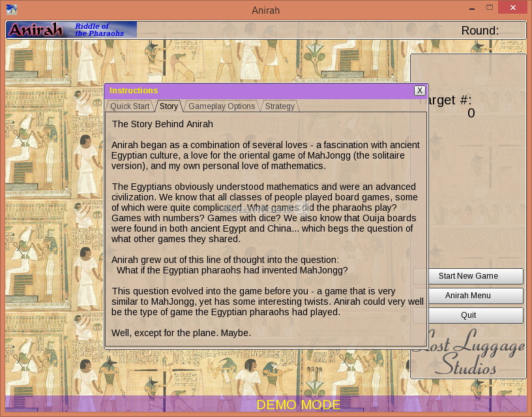Close the Instructions dialog with X

(420, 91)
